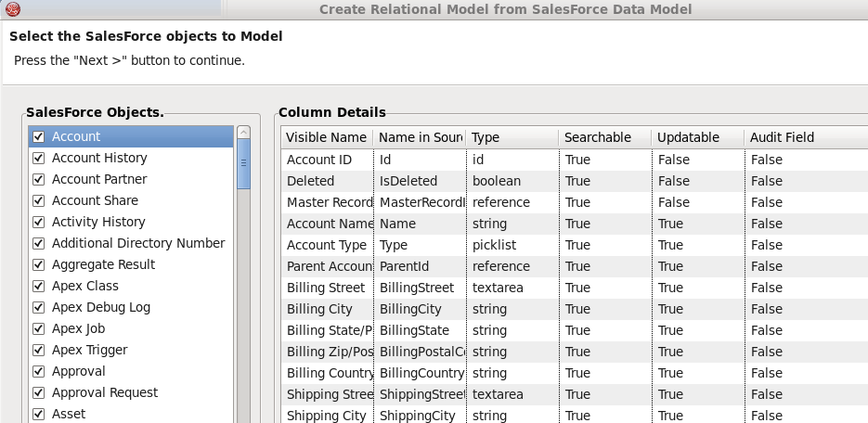Click the ParentId source name cell
The height and width of the screenshot is (423, 868).
coord(421,266)
